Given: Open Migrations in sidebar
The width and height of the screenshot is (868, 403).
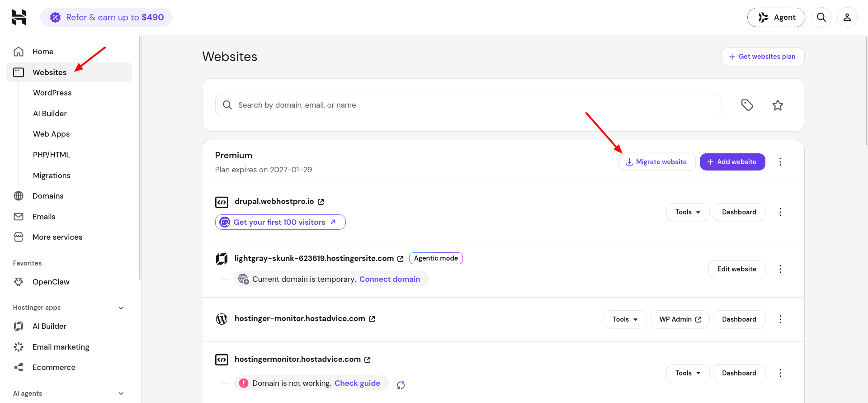Looking at the screenshot, I should [x=52, y=175].
